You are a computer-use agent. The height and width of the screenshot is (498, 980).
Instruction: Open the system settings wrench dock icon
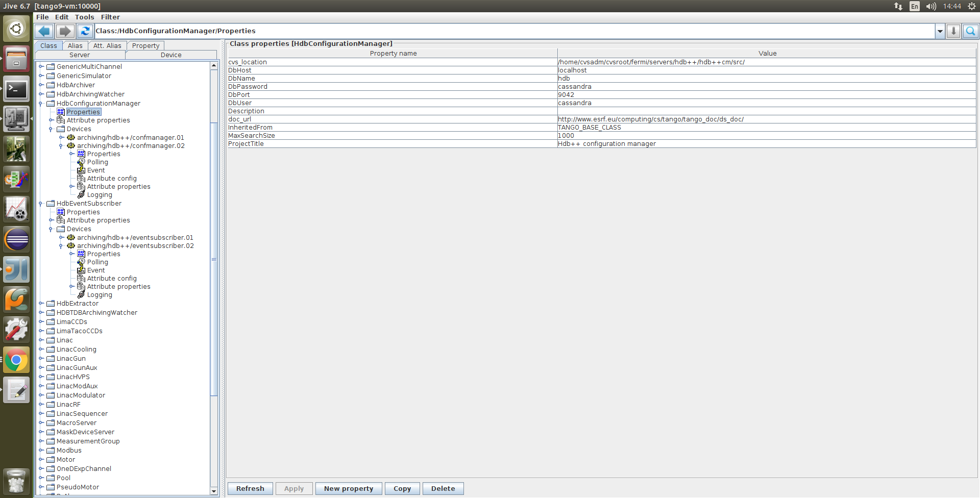pyautogui.click(x=16, y=330)
